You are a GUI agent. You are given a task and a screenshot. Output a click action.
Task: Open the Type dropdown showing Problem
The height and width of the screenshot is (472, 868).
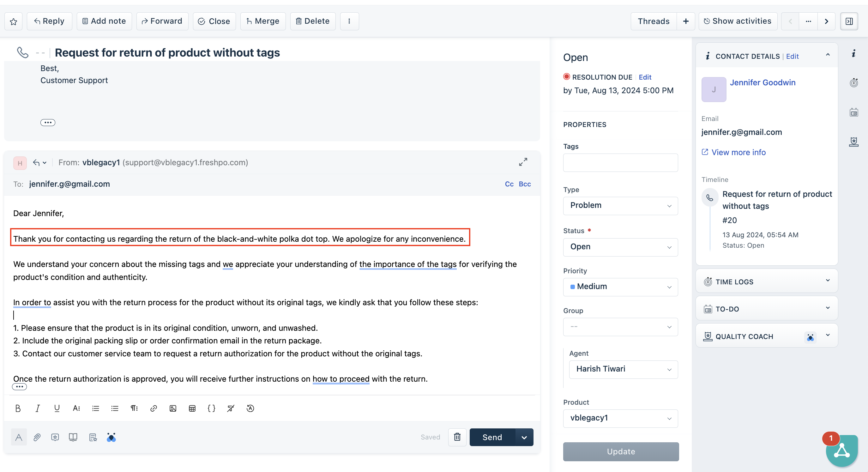[620, 206]
